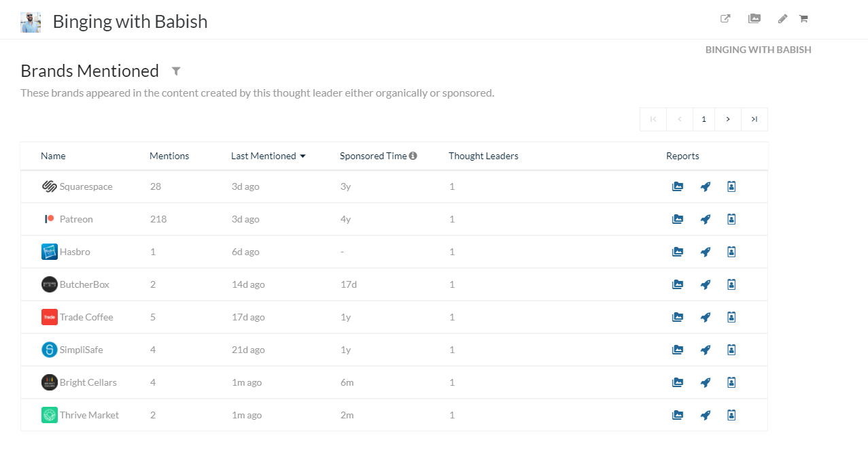Open the contact card report for Squarespace
The image size is (868, 466).
[731, 186]
